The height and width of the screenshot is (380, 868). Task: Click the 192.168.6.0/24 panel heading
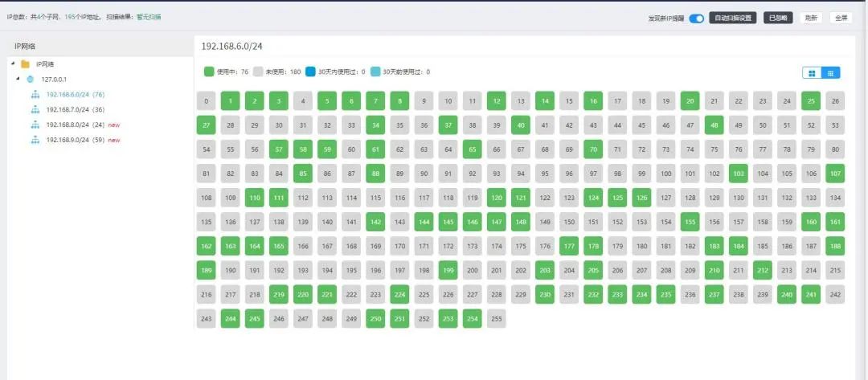click(x=232, y=47)
